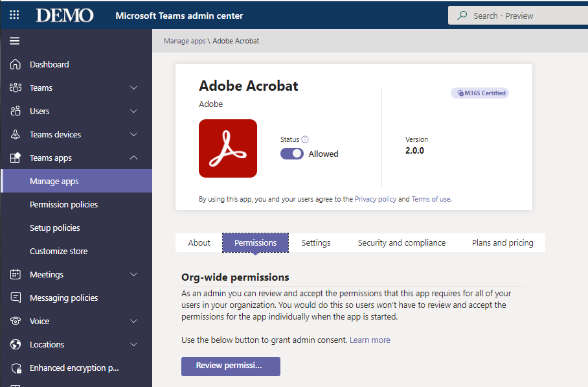Screen dimensions: 588x387
Task: Switch to the Security and compliance tab
Action: tap(401, 242)
